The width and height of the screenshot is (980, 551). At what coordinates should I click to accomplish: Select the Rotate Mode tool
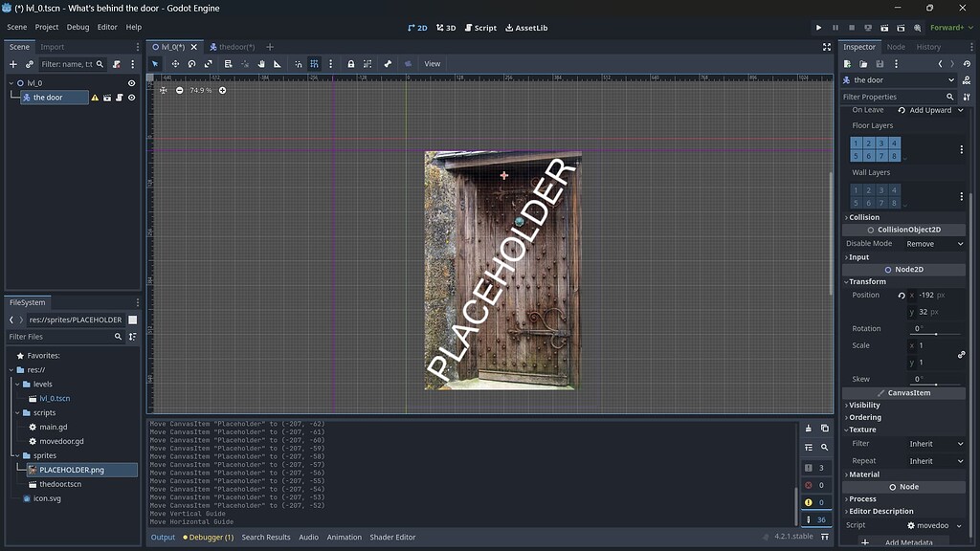coord(191,63)
